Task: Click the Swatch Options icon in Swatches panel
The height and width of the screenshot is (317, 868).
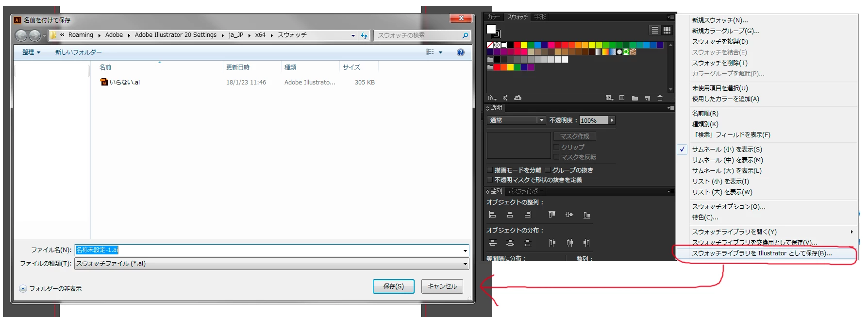Action: (622, 98)
